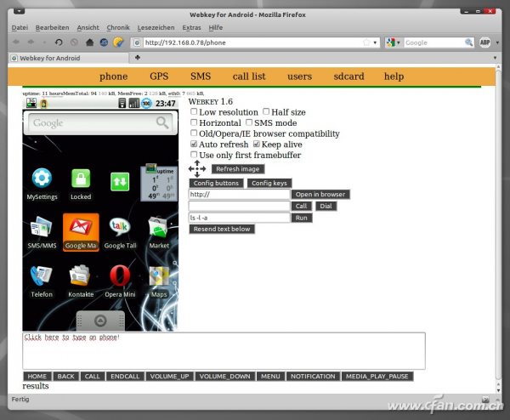
Task: Click the stop loading icon
Action: 74,43
